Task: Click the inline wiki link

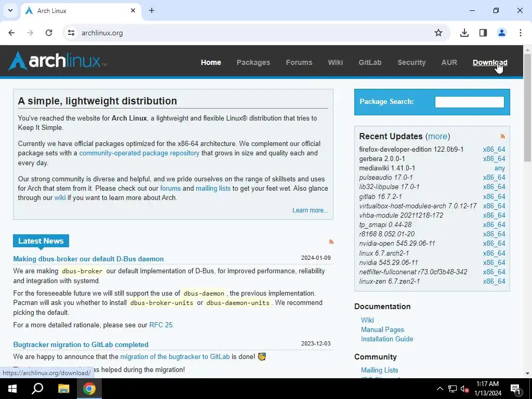Action: pyautogui.click(x=60, y=197)
